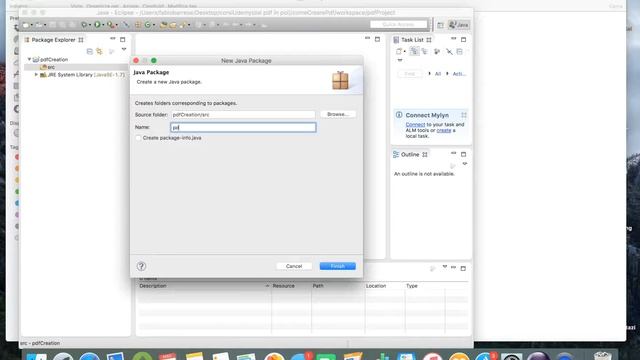The image size is (640, 360).
Task: Open the New wizard dropdown arrow
Action: (x=32, y=25)
